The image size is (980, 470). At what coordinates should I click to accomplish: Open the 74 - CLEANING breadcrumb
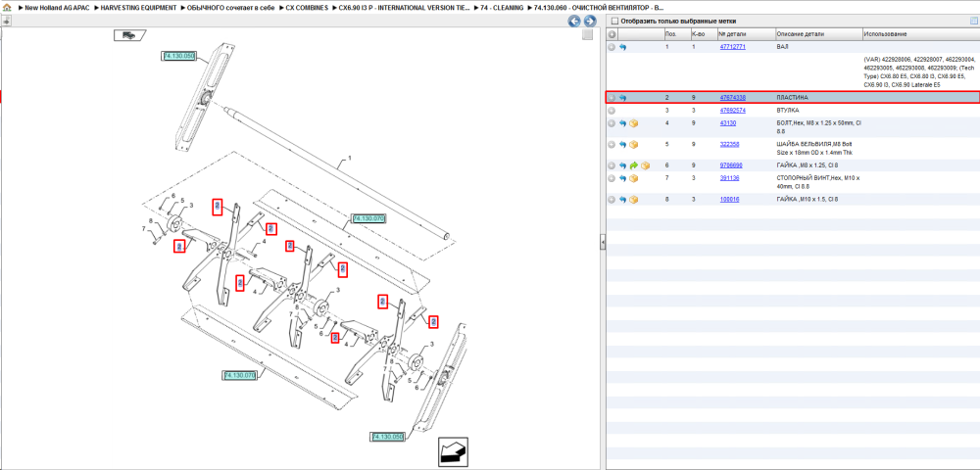502,8
